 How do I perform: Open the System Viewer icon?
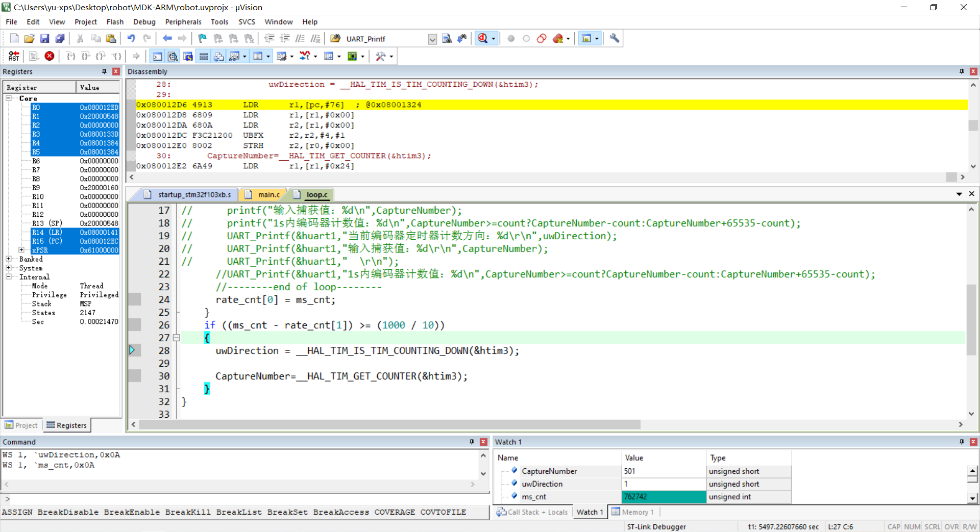[x=352, y=56]
